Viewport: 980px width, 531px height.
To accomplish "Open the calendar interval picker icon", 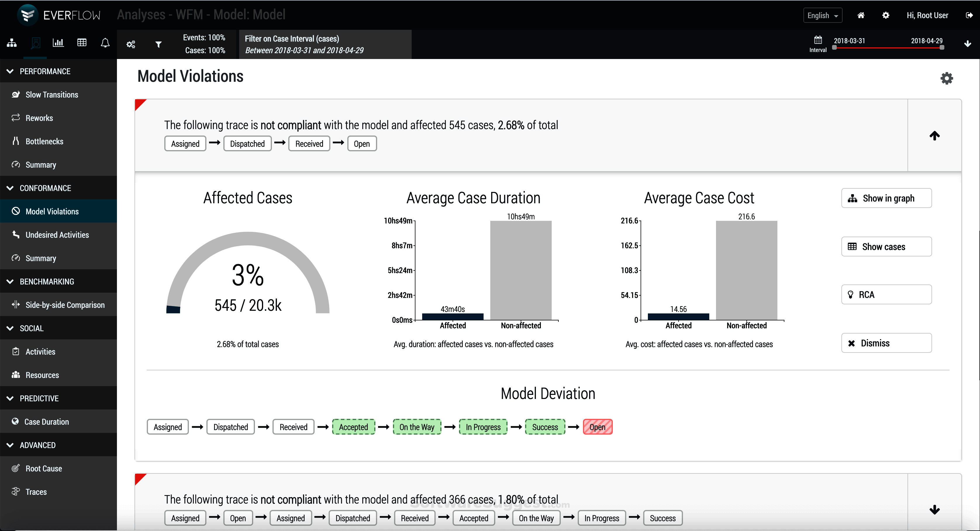I will [x=818, y=40].
